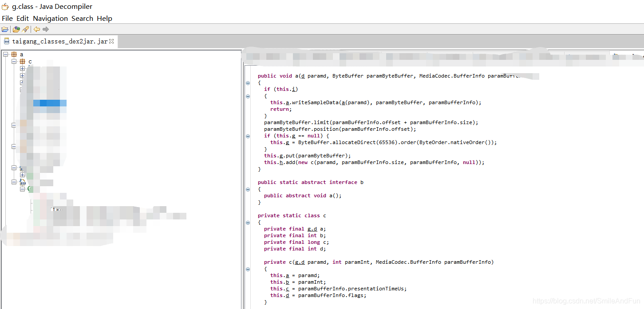Click the Java Decompiler window title icon
Screen dimensions: 644x309
5,7
